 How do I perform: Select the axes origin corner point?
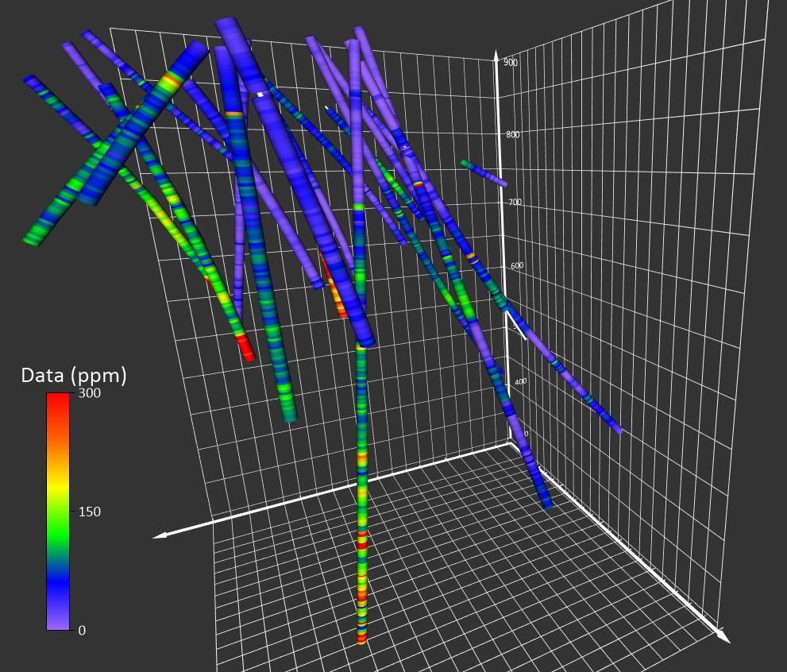[509, 443]
